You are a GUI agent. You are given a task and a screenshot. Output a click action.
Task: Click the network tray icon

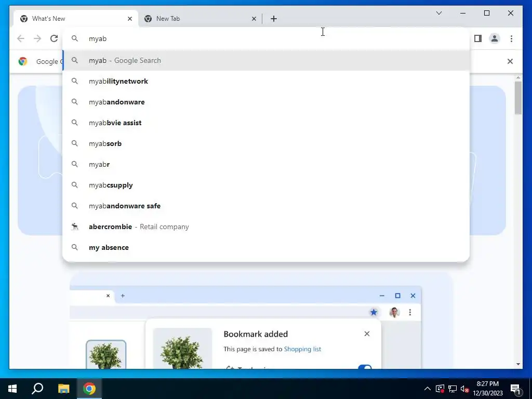click(453, 389)
